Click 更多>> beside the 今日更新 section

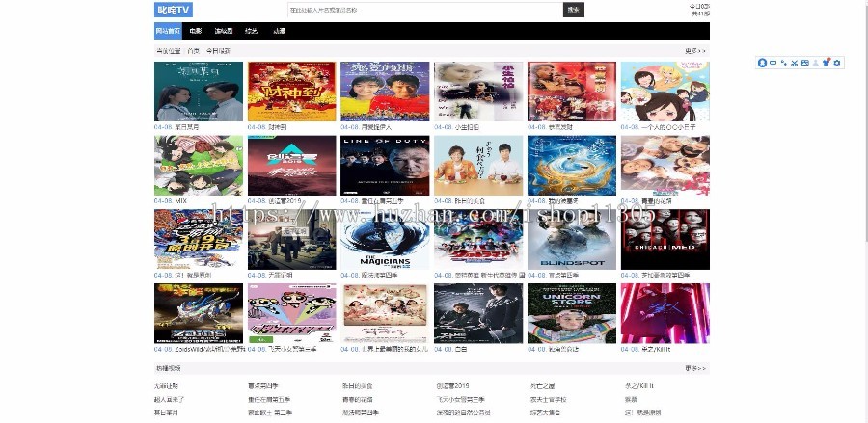(x=695, y=51)
